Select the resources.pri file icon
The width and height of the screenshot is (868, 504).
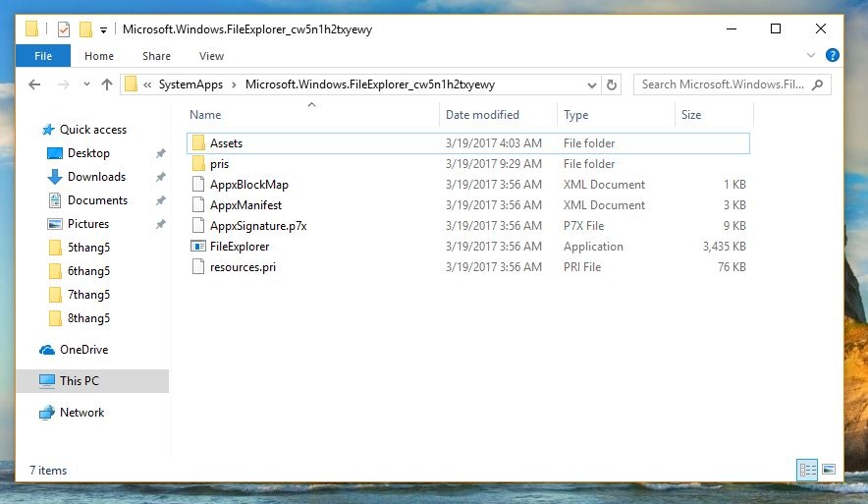pos(198,266)
